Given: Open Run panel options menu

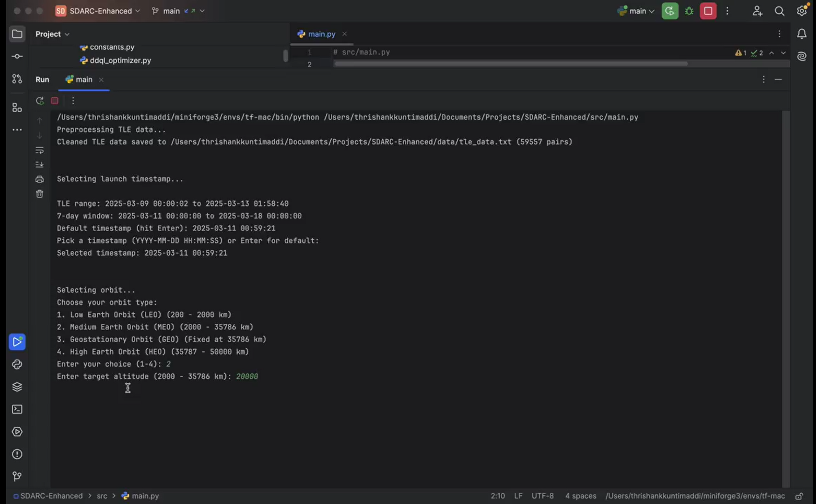Looking at the screenshot, I should pyautogui.click(x=764, y=79).
